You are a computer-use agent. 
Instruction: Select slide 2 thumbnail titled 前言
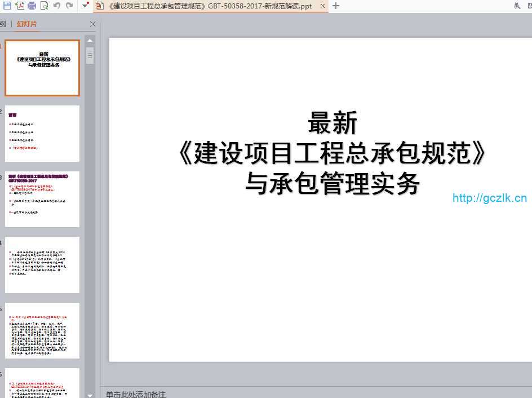(x=42, y=134)
